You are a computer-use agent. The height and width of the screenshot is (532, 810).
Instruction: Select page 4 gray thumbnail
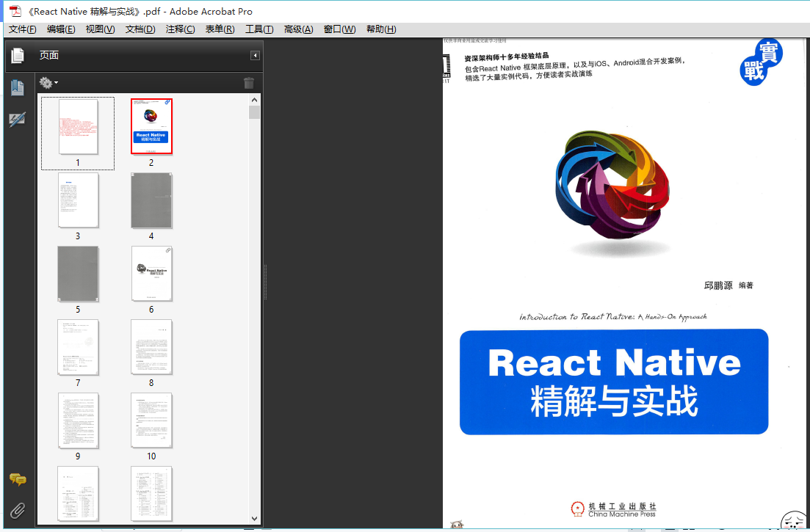coord(151,200)
